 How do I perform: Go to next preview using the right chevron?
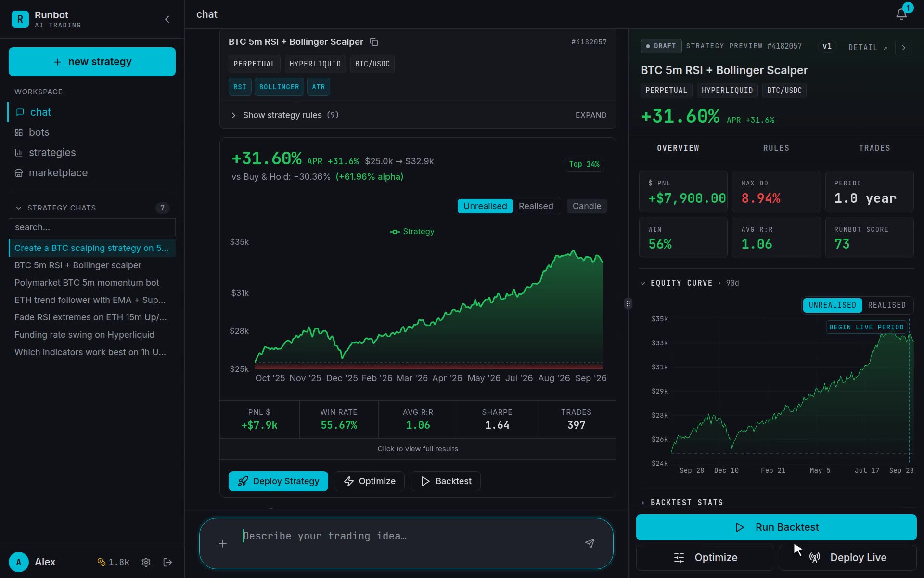coord(904,48)
